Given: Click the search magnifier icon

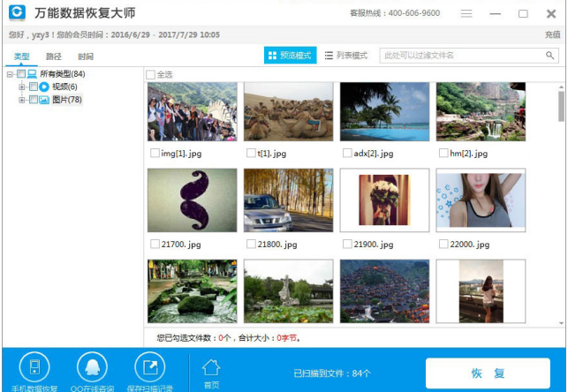Looking at the screenshot, I should pyautogui.click(x=550, y=55).
